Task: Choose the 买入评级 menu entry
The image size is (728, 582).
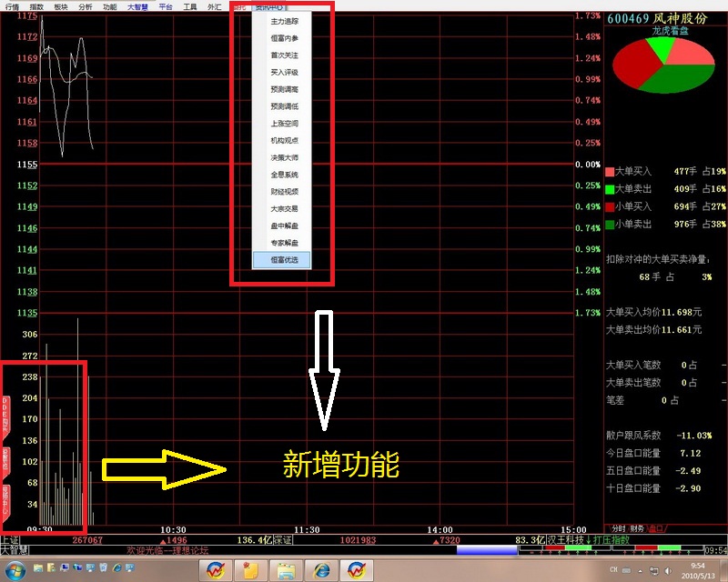Action: (x=282, y=73)
